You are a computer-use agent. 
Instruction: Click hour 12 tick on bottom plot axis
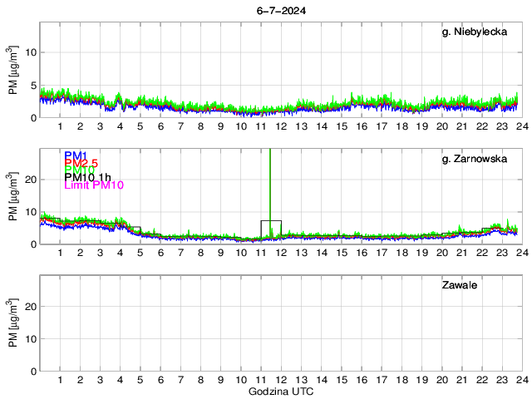click(x=281, y=379)
